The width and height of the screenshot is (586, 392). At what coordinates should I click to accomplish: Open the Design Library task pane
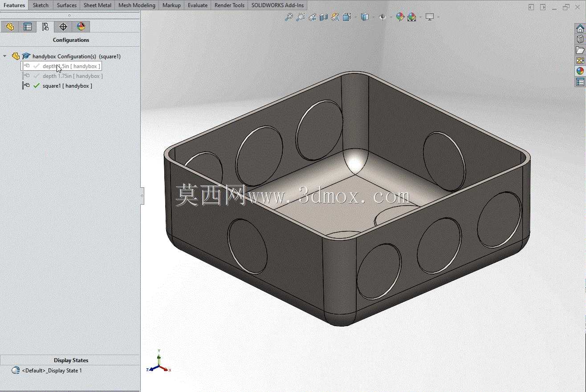pos(580,40)
